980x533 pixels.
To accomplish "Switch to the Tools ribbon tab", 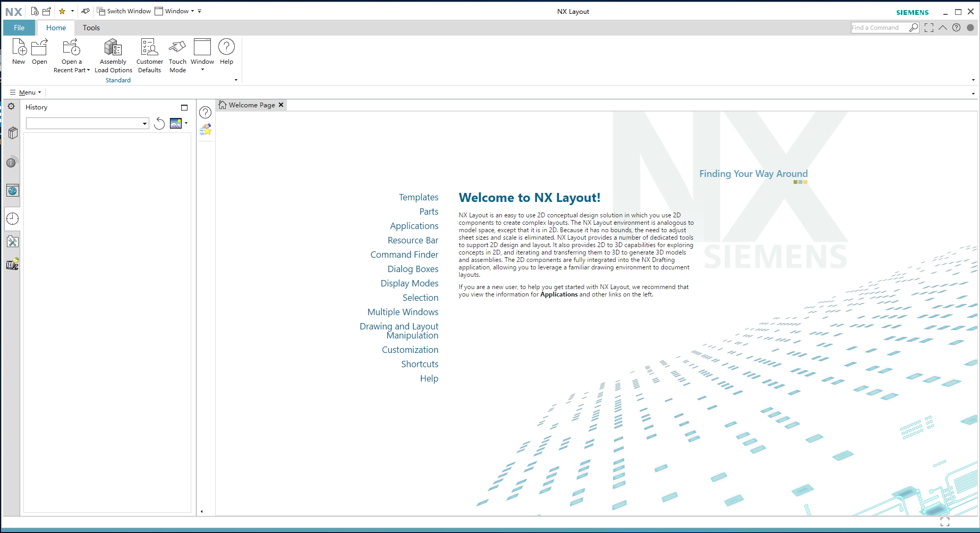I will tap(91, 28).
